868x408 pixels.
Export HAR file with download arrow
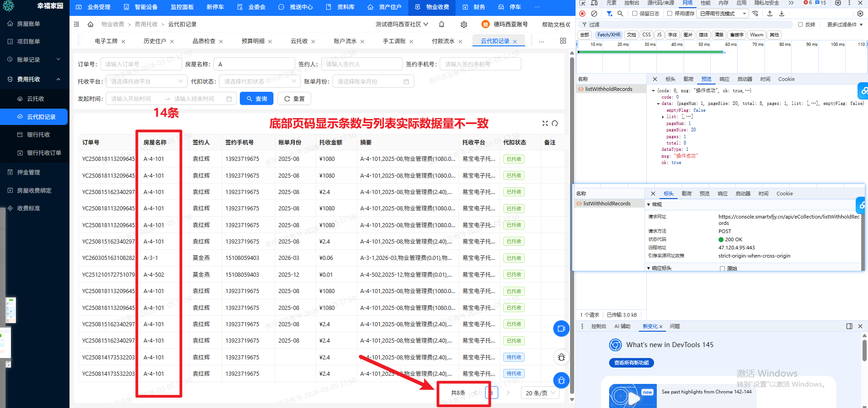coord(782,14)
